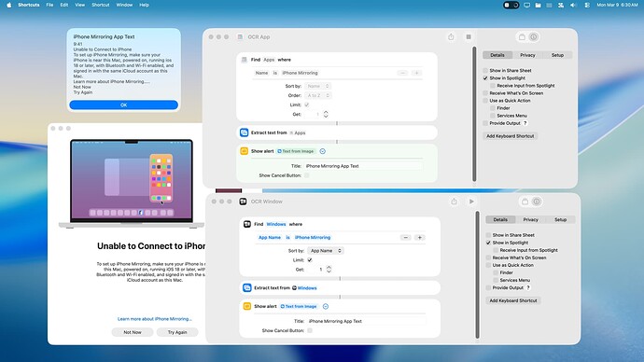Enable Receive What's On Screen in OCR App window

485,93
